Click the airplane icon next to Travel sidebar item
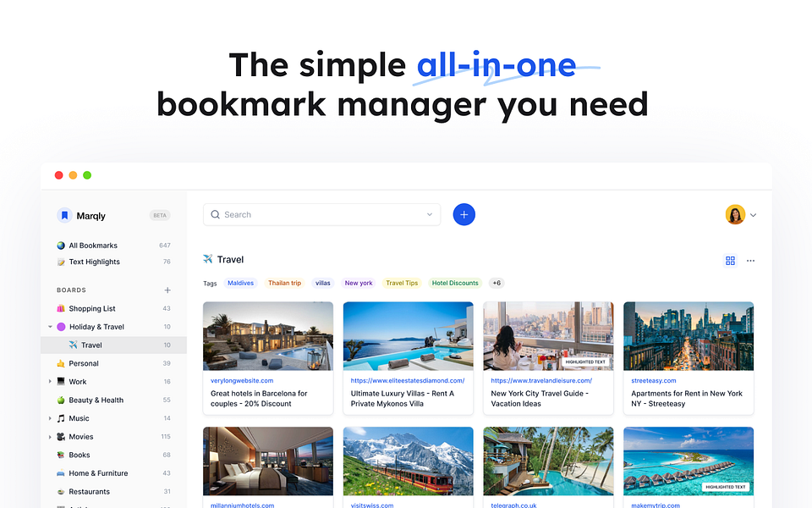812x508 pixels. [73, 345]
